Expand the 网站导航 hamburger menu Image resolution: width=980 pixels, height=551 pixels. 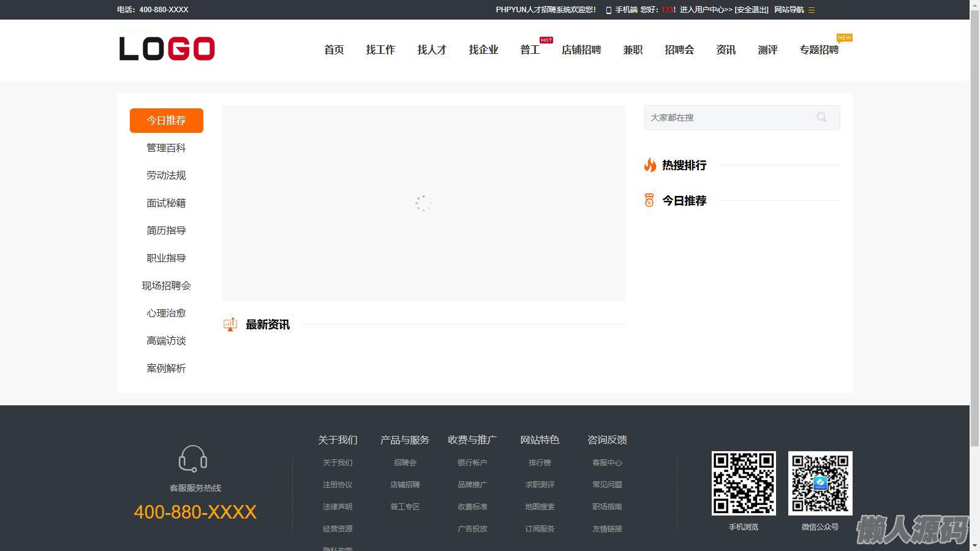[812, 10]
